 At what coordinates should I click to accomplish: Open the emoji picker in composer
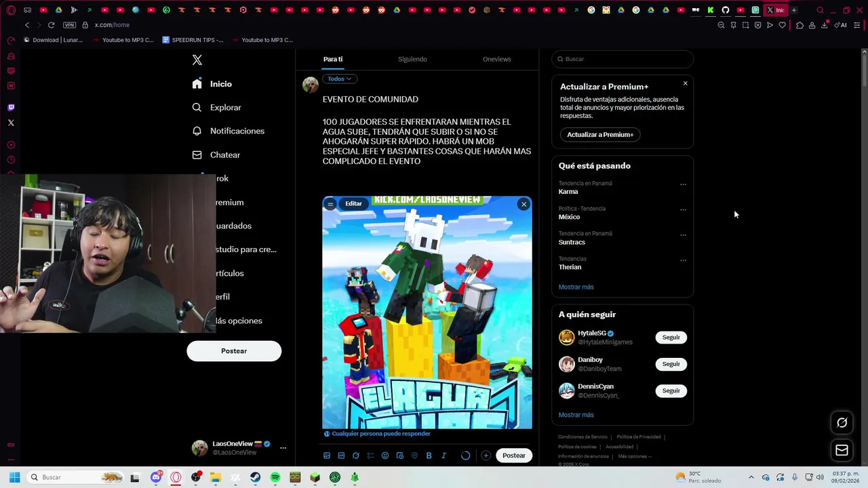(385, 455)
